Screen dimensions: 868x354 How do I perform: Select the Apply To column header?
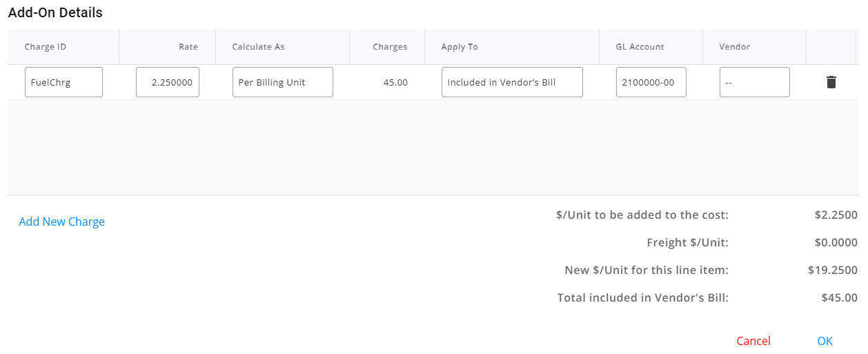pyautogui.click(x=460, y=47)
